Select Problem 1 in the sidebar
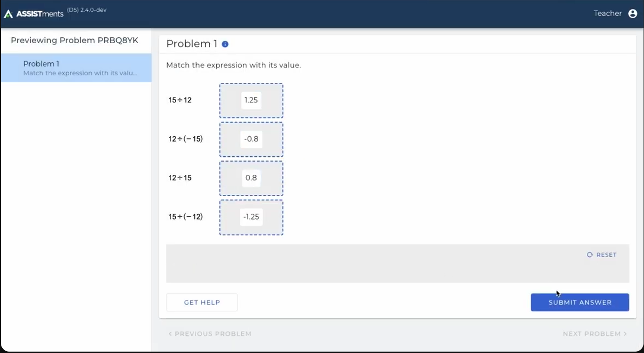644x353 pixels. tap(76, 68)
